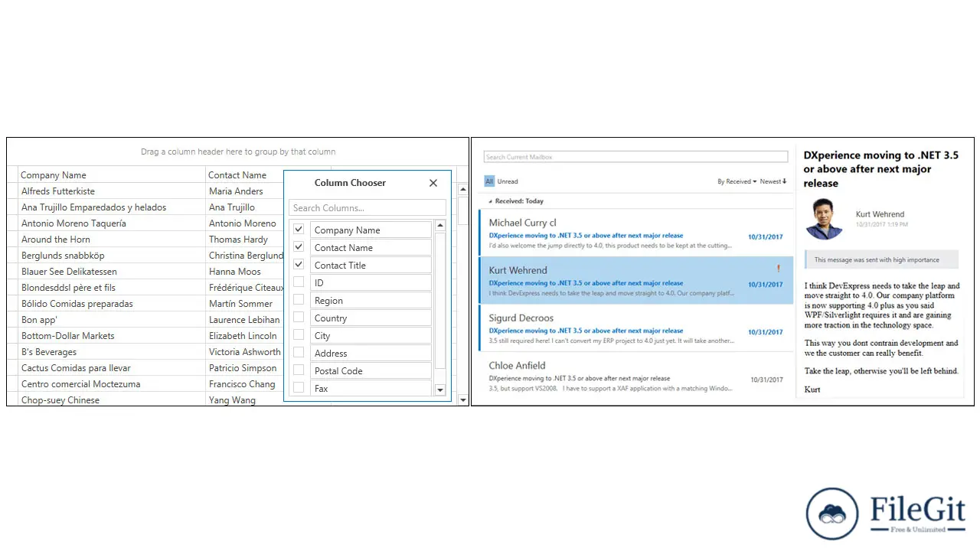The height and width of the screenshot is (551, 980).
Task: Click the high importance notice banner
Action: point(881,259)
